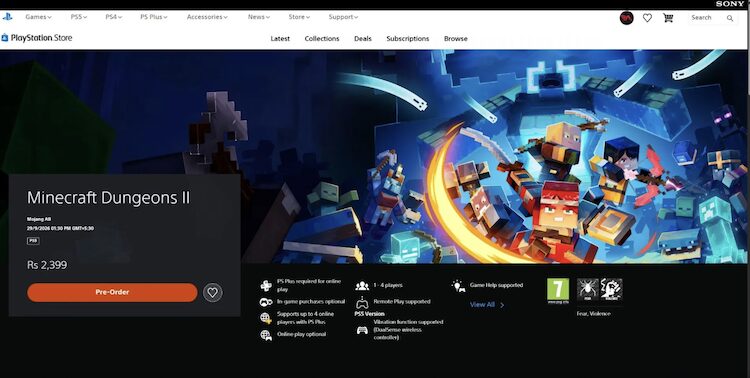Click the PlayStation logo icon

click(x=7, y=17)
